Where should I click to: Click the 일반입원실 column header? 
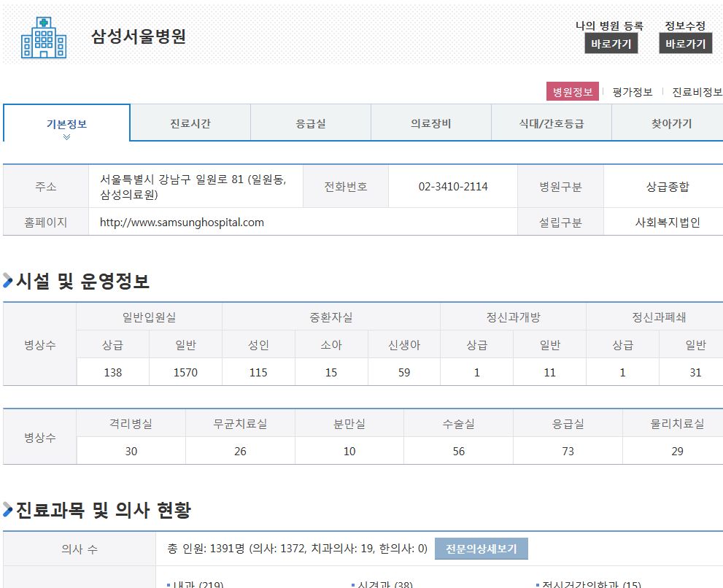149,317
